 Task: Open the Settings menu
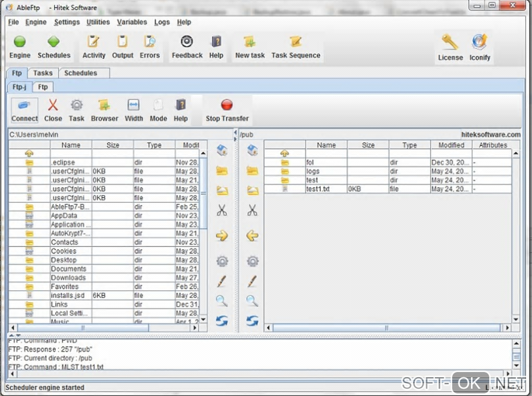(67, 22)
